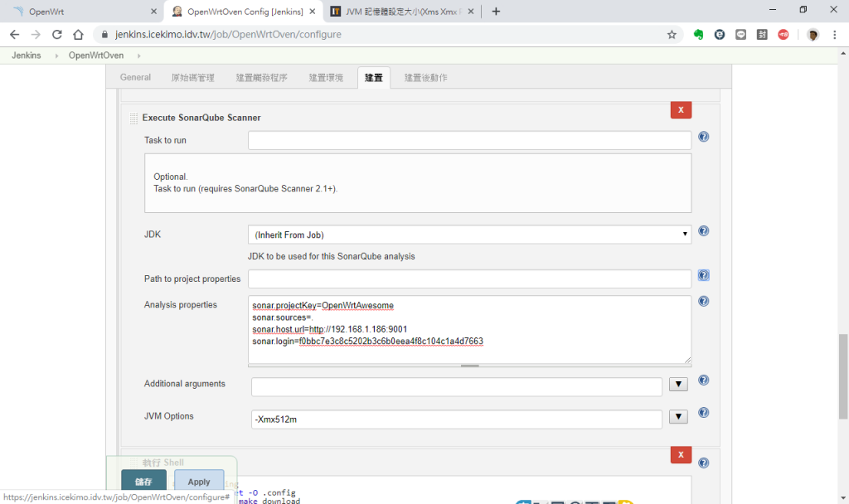This screenshot has width=849, height=504.
Task: Delete the shell build step with red X
Action: pos(681,455)
